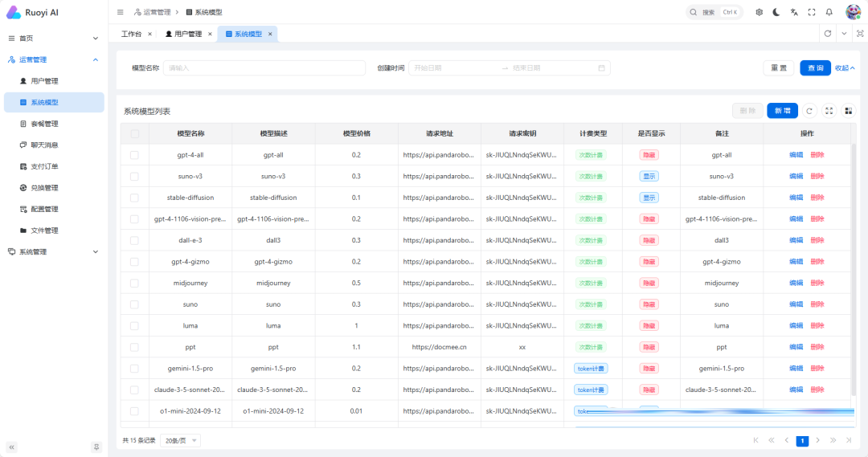Image resolution: width=868 pixels, height=457 pixels.
Task: Open the column settings grid icon
Action: coord(849,111)
